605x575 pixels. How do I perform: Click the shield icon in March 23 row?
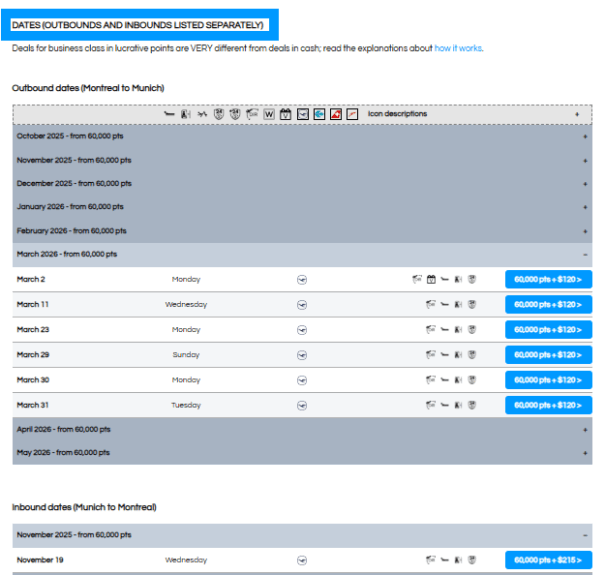coord(471,329)
